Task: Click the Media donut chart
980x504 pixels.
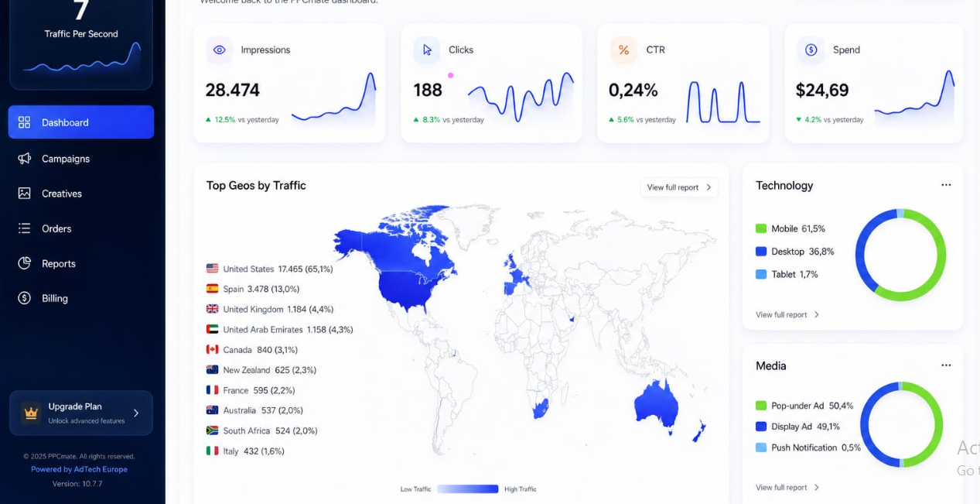Action: click(x=902, y=424)
